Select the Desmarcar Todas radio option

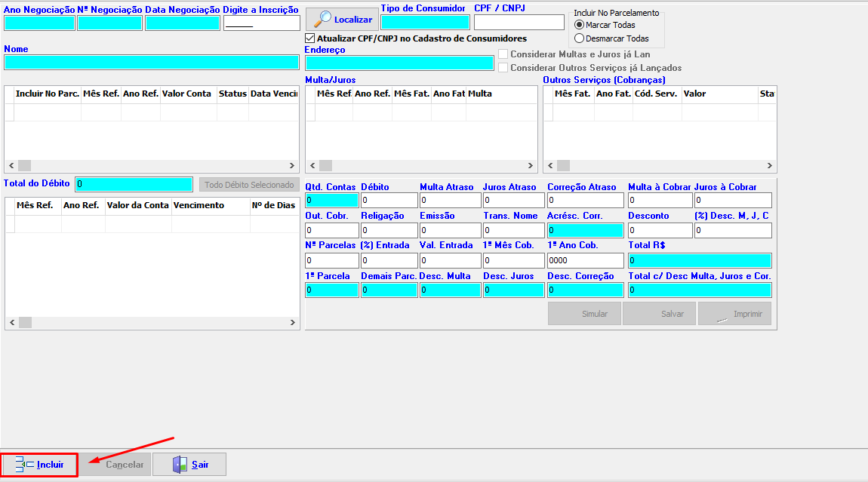click(580, 38)
